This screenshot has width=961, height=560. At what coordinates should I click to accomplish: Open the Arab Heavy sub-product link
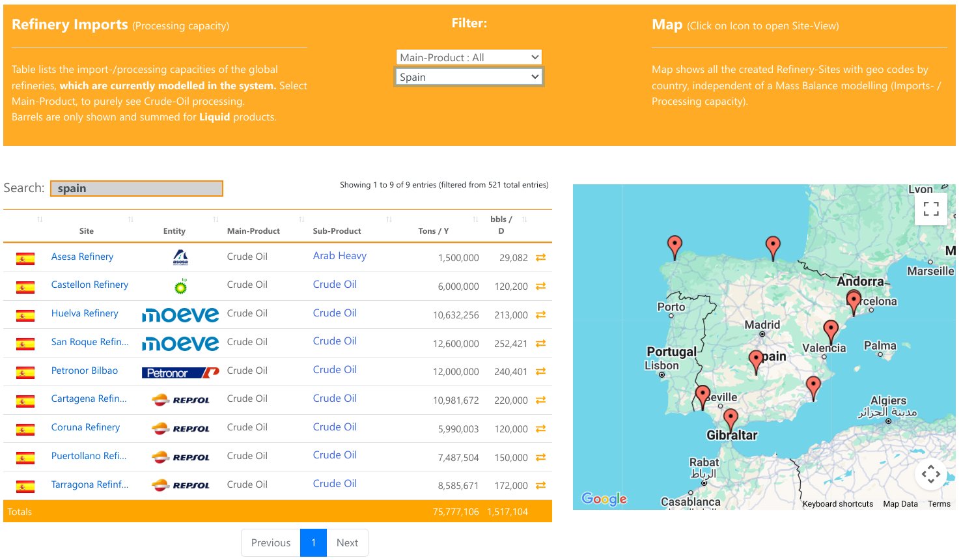tap(339, 256)
